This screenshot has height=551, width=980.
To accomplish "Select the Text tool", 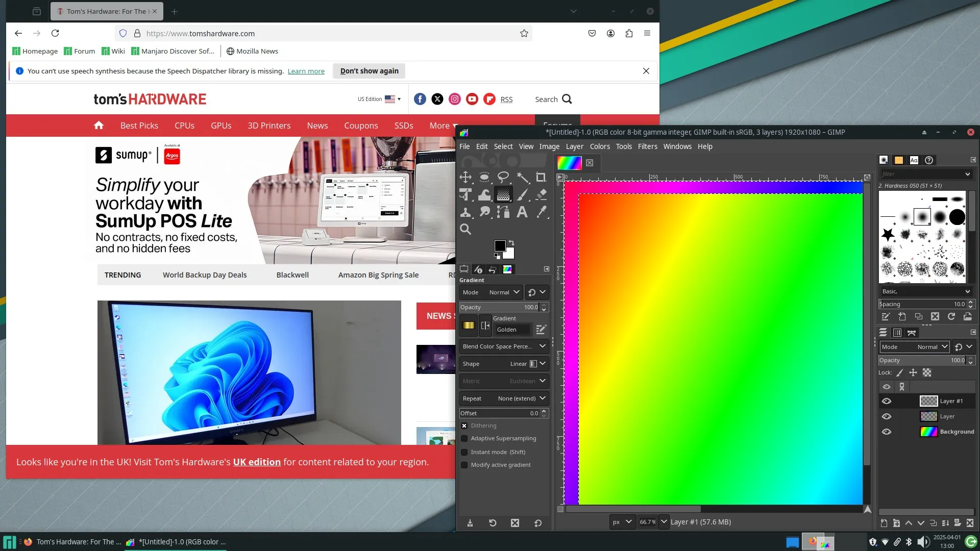I will [x=522, y=212].
